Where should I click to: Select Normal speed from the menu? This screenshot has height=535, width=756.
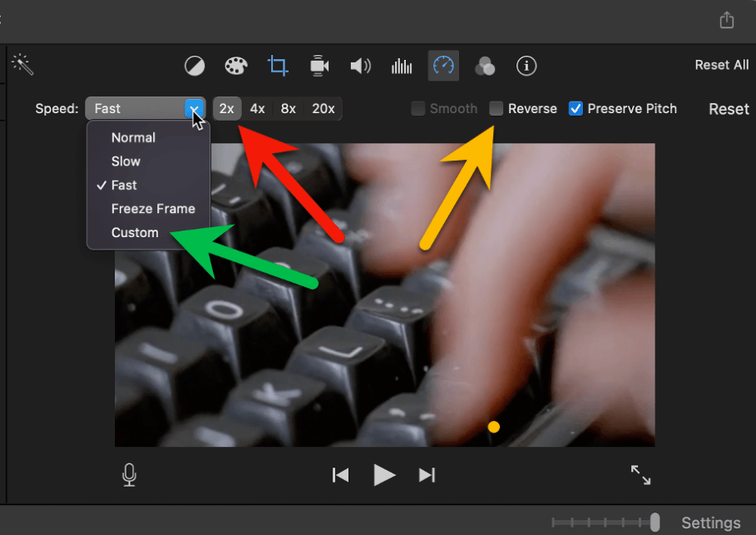click(136, 137)
